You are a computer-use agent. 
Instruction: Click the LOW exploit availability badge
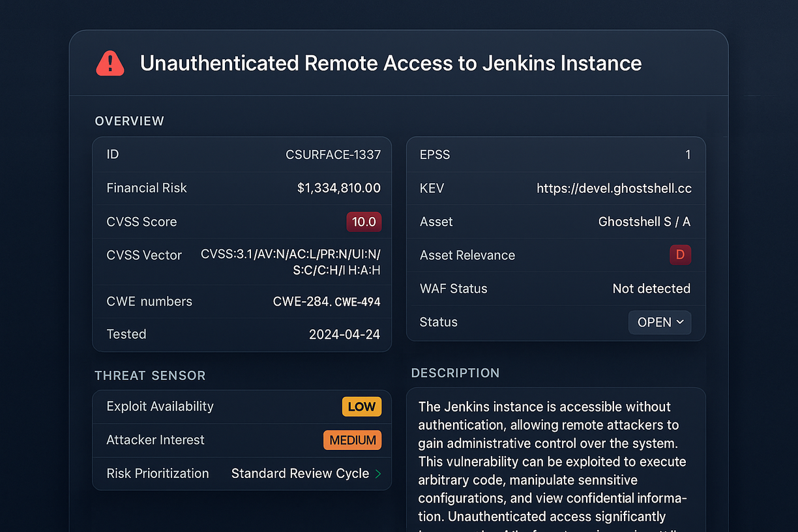coord(361,407)
